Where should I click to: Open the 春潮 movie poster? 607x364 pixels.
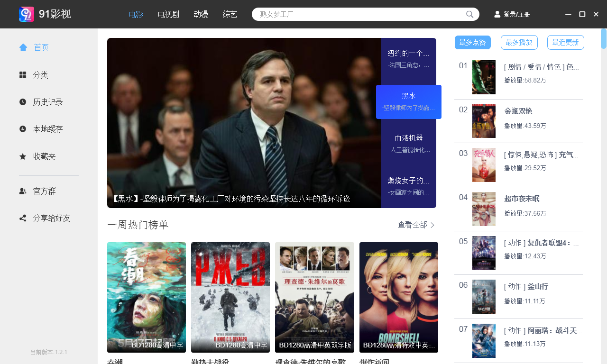pyautogui.click(x=147, y=297)
